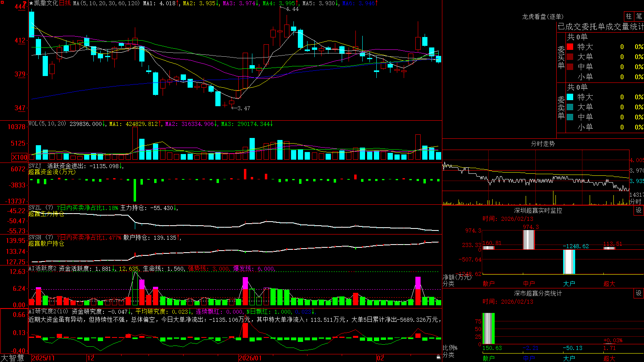This screenshot has height=362, width=644.
Task: Click the AI活跃度2 indicator label
Action: [x=42, y=269]
